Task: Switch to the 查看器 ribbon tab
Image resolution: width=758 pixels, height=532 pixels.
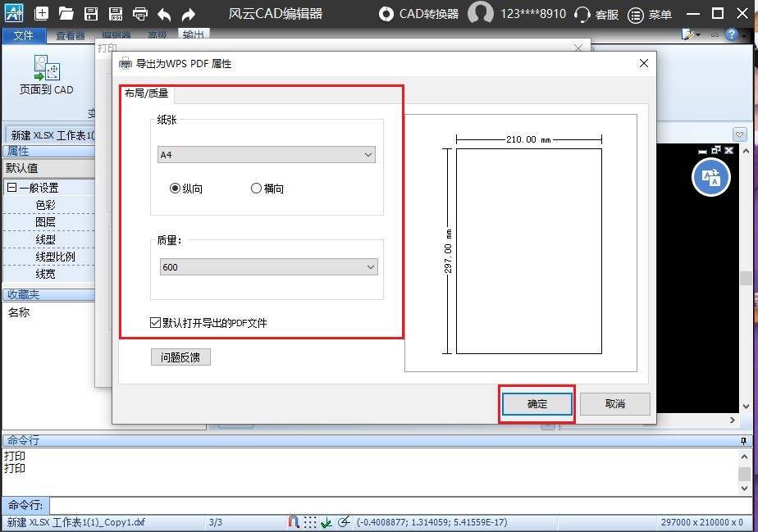Action: click(70, 36)
